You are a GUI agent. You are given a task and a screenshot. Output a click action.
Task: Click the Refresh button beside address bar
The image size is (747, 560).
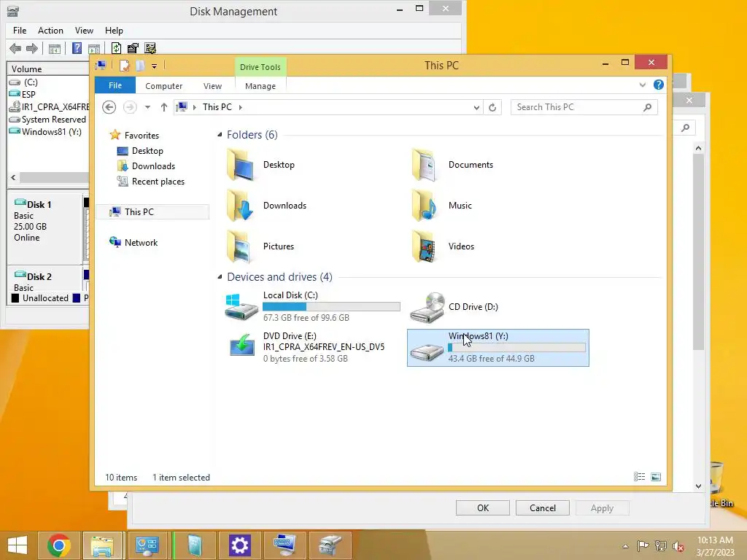pos(492,108)
